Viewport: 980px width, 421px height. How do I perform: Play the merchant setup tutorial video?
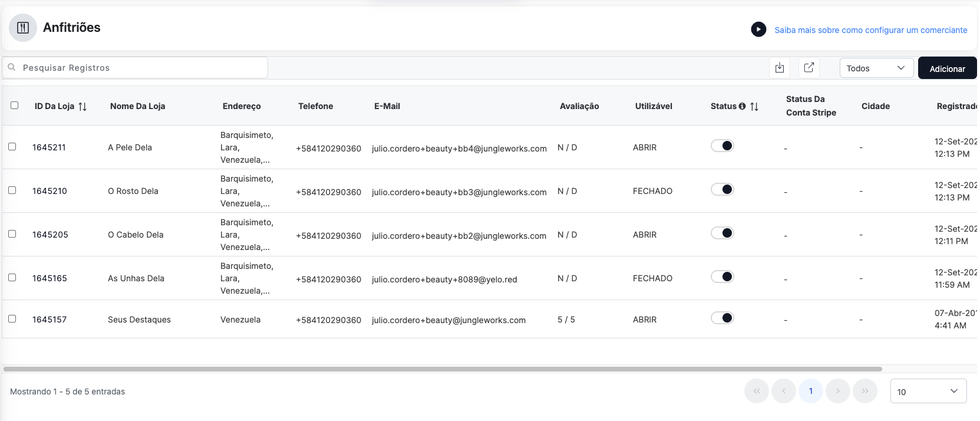point(758,29)
